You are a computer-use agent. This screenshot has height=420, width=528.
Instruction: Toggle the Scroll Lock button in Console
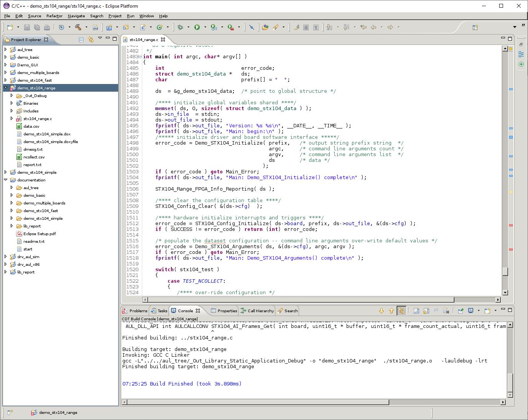tap(426, 311)
